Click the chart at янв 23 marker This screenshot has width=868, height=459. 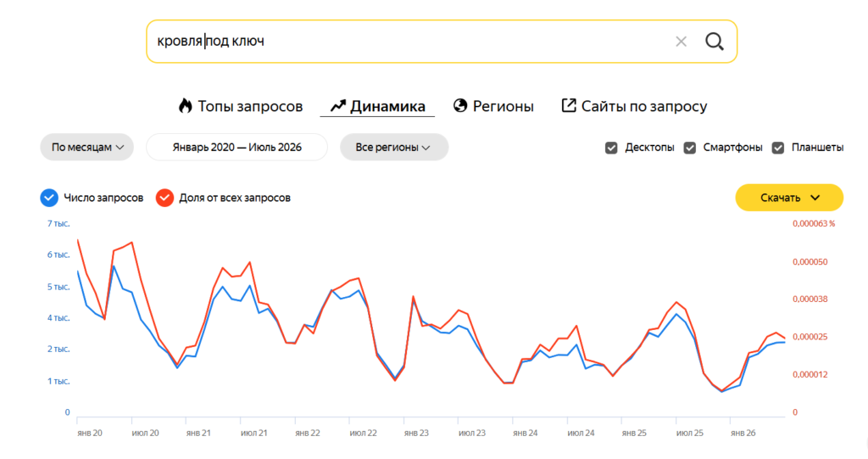coord(416,433)
